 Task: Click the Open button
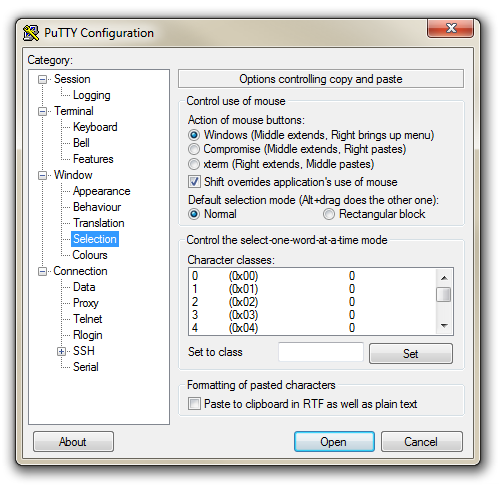(x=334, y=442)
